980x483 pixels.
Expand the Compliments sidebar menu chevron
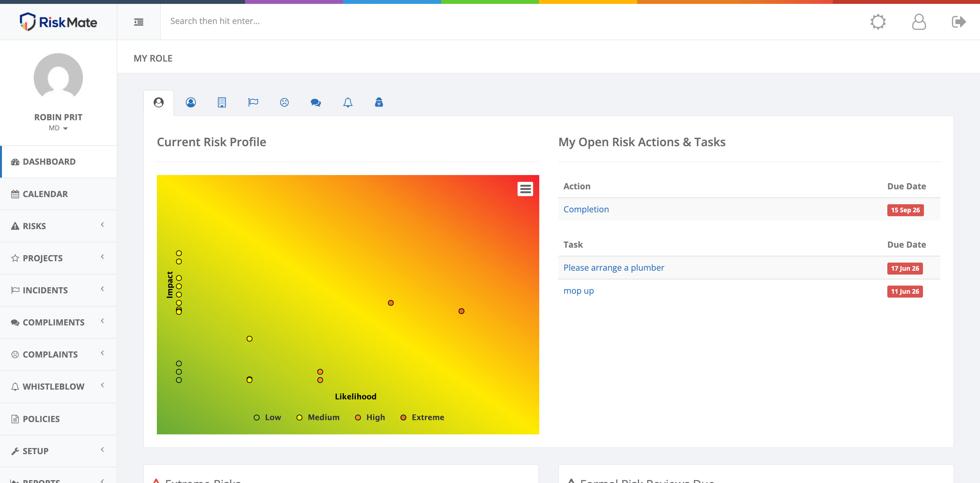click(x=102, y=321)
